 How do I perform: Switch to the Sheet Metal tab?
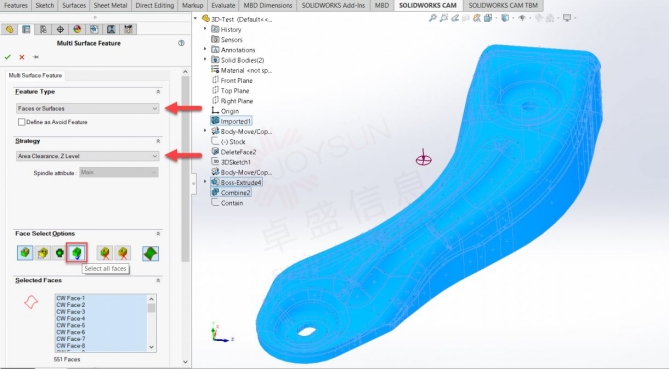(x=111, y=6)
